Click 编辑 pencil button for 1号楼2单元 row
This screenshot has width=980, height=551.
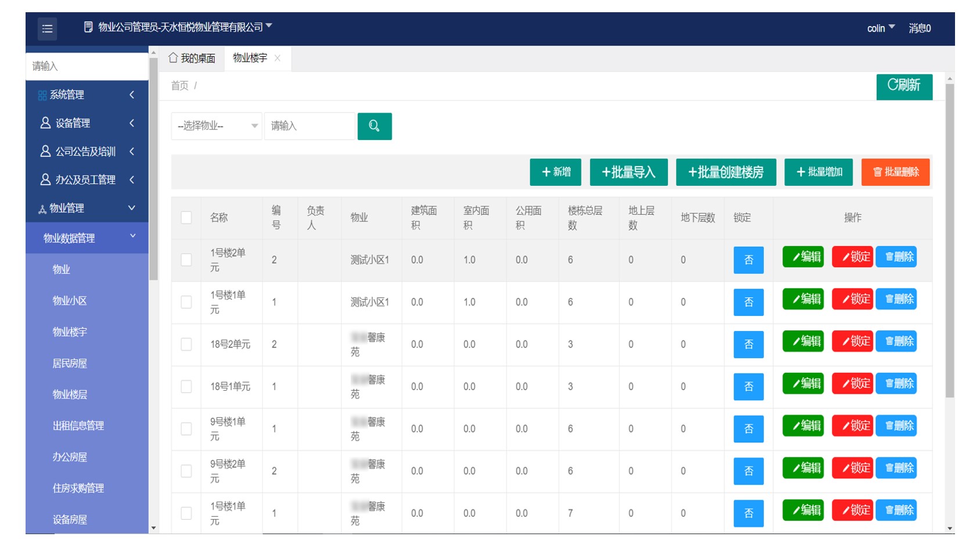coord(803,257)
